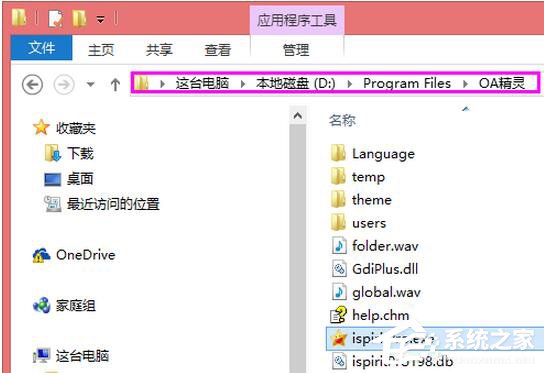The width and height of the screenshot is (544, 373).
Task: Select the GdiPlus.dll file
Action: (385, 269)
